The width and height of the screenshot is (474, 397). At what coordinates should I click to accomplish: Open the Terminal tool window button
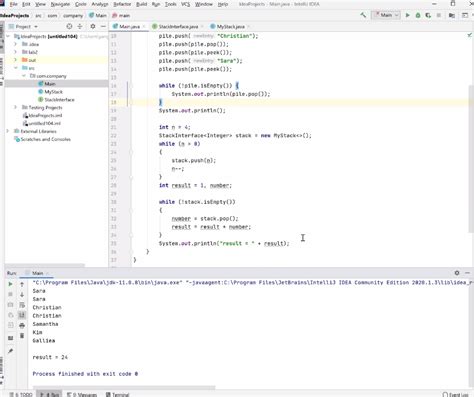(118, 394)
